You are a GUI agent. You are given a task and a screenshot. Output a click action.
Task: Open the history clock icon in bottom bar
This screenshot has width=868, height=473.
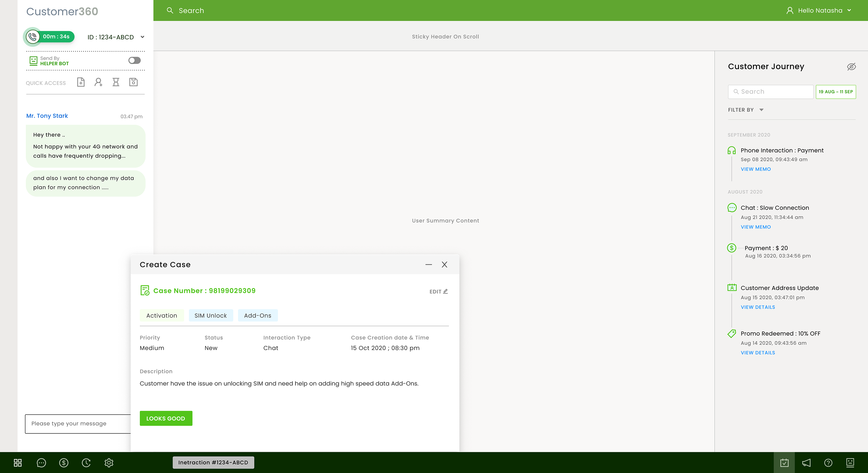tap(86, 463)
